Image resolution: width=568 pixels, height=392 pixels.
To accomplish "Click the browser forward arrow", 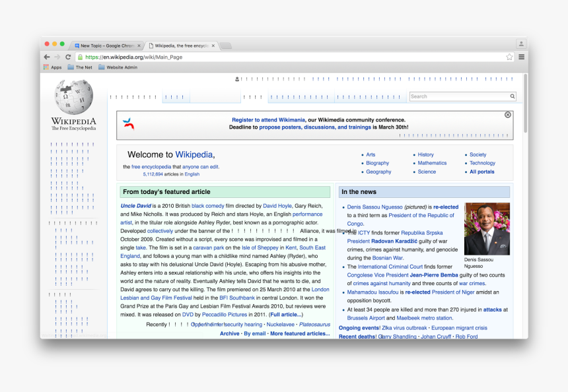I will (x=57, y=57).
